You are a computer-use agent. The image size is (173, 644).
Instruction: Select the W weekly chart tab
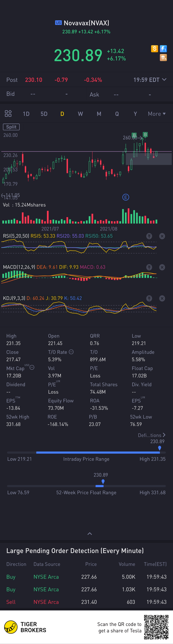pos(80,114)
